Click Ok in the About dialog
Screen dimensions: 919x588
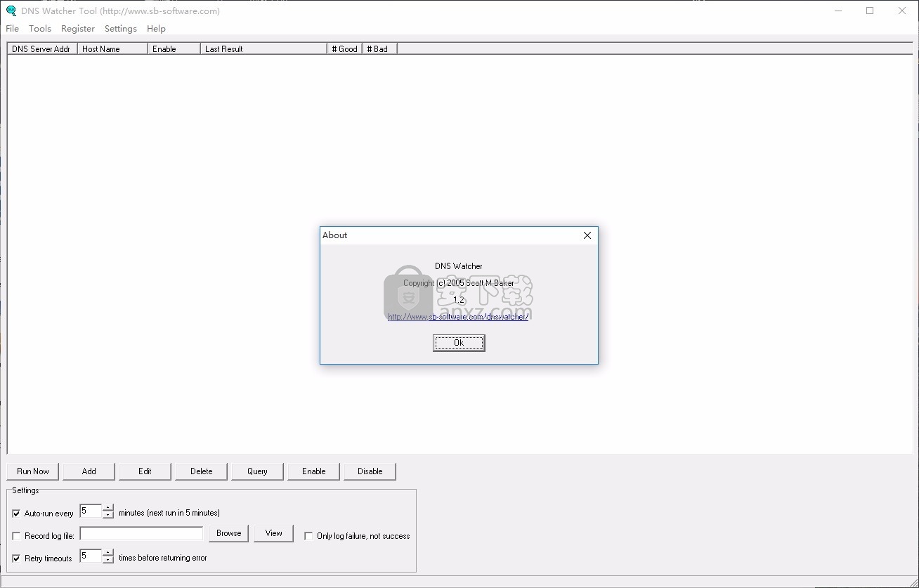pyautogui.click(x=459, y=343)
